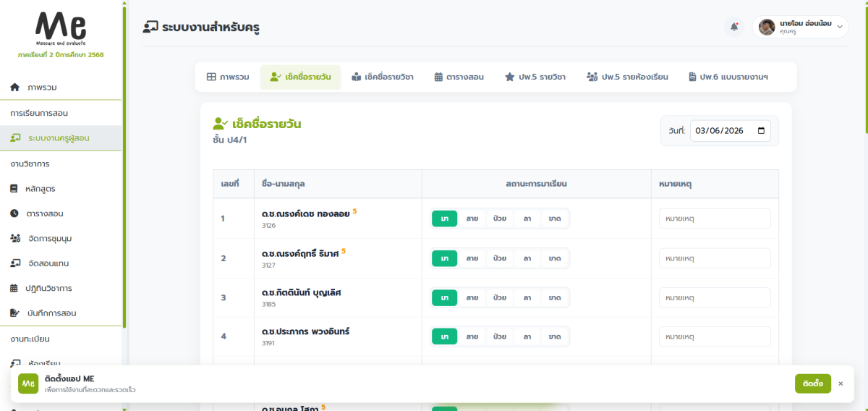Open the date picker calendar icon
The width and height of the screenshot is (868, 411).
(761, 131)
